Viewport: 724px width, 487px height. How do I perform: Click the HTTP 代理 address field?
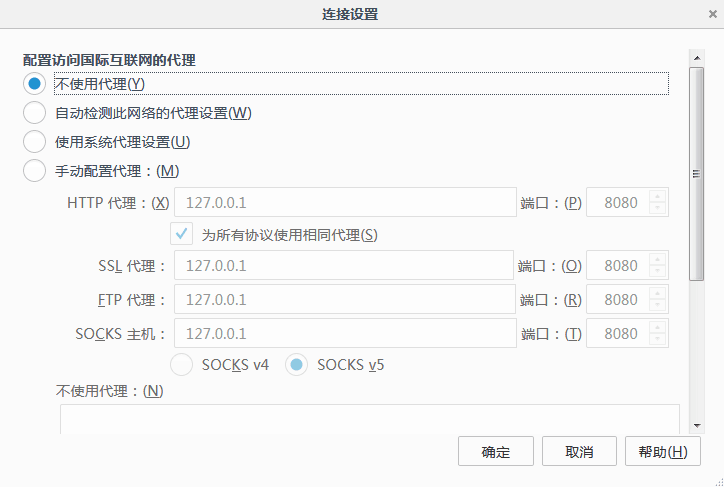pos(345,203)
